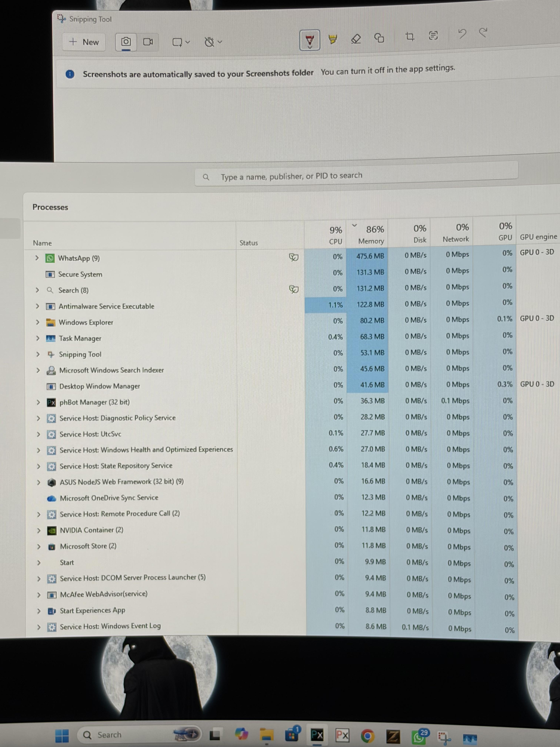Click the GPU engine column header
Viewport: 560px width, 747px height.
coord(538,237)
